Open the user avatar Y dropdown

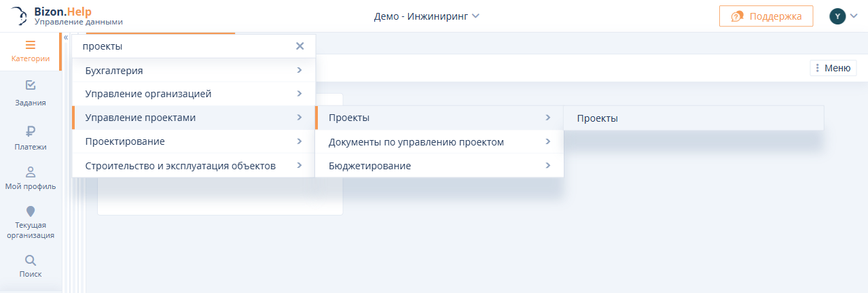pos(844,16)
